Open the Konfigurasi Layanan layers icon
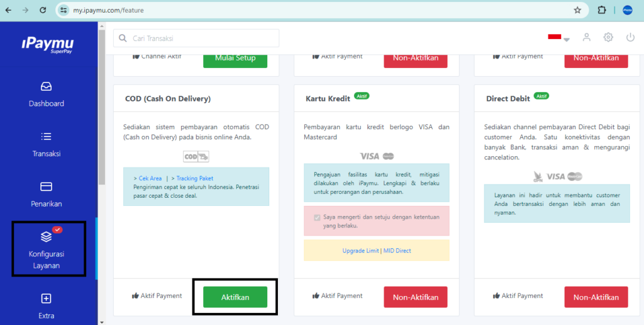The image size is (644, 325). (x=46, y=237)
